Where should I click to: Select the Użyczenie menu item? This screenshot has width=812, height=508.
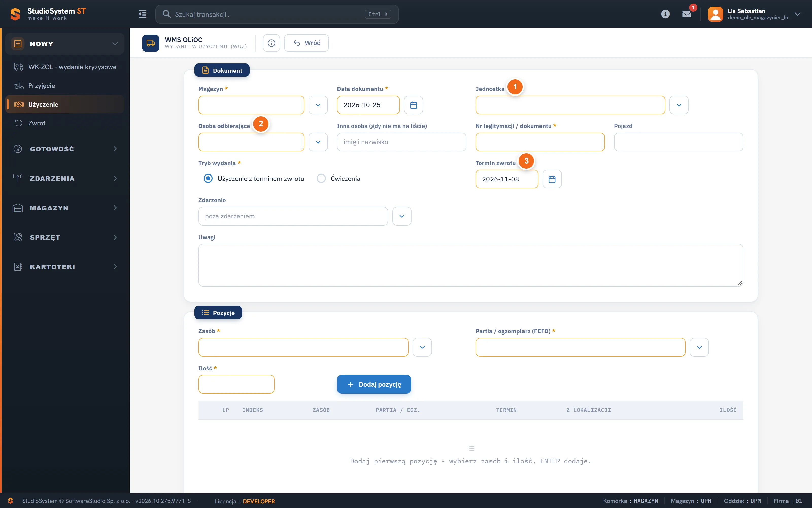click(65, 104)
